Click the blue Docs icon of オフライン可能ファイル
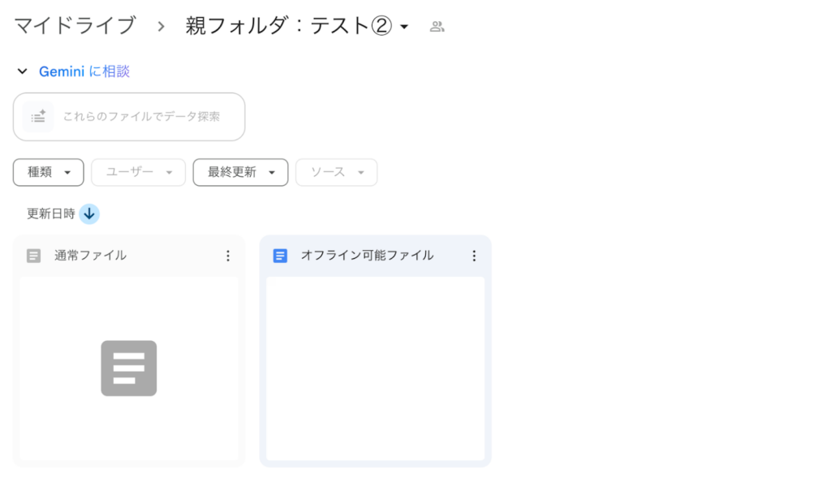 click(280, 256)
